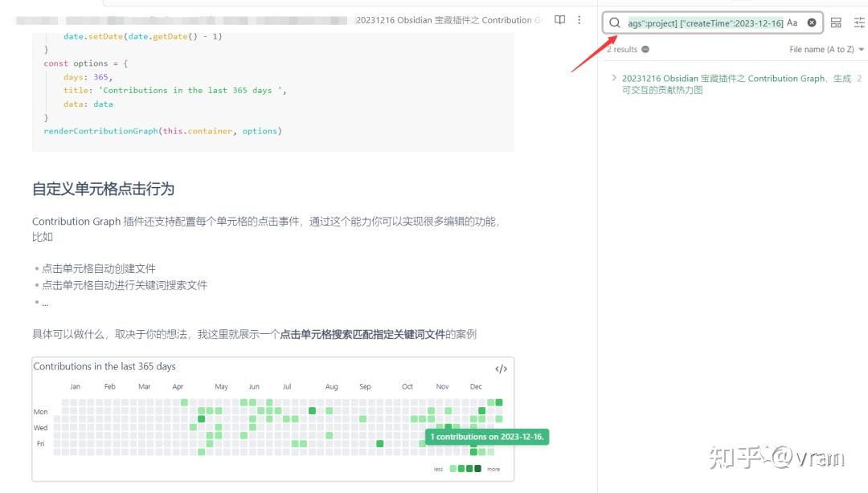Click the layout grid icon beside search
Viewport: 868px width, 493px height.
[x=836, y=22]
